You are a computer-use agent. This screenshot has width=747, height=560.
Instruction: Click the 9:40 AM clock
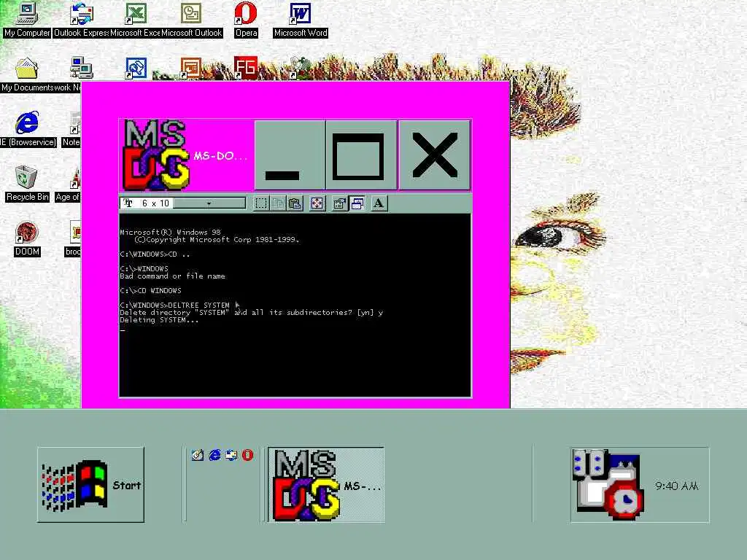(676, 486)
